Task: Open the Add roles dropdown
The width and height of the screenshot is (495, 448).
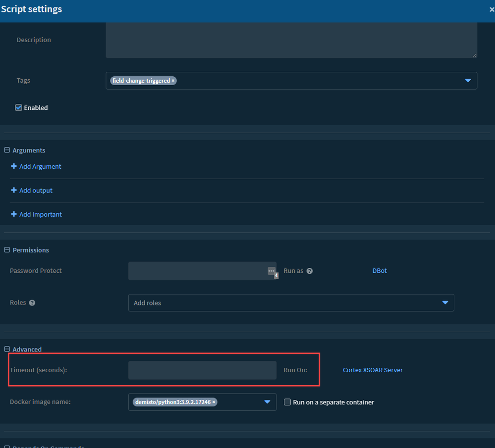Action: (x=291, y=303)
